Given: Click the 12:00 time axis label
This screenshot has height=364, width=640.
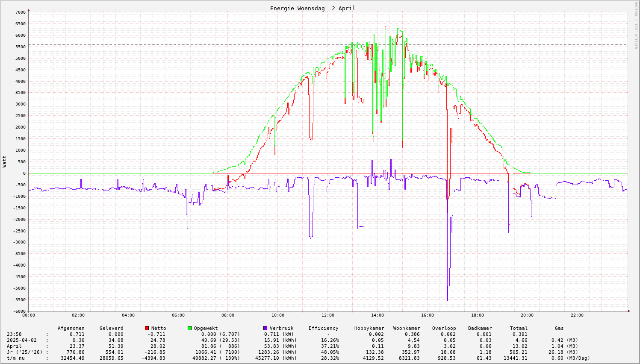Looking at the screenshot, I should (x=327, y=315).
